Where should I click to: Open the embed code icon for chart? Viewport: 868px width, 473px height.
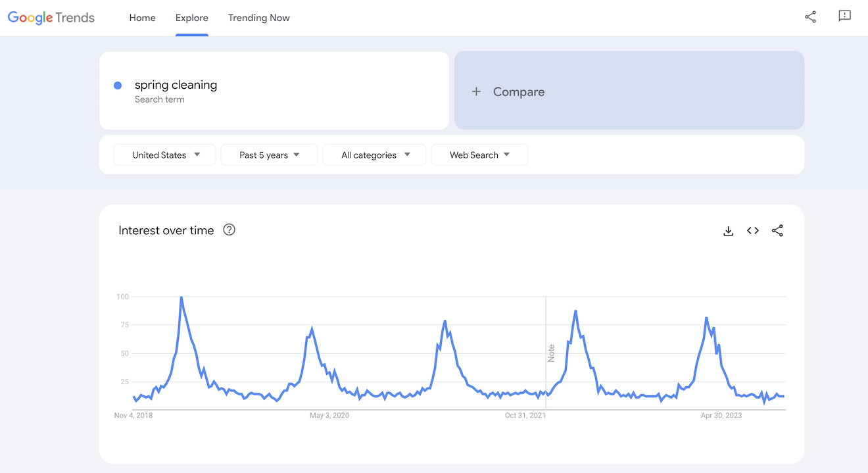point(753,231)
